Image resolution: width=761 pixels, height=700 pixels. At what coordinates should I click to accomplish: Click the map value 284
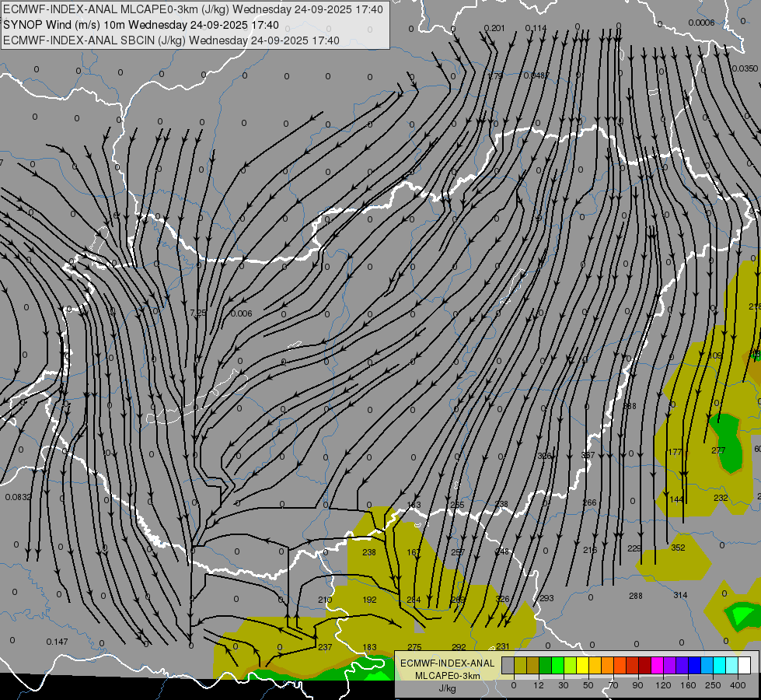[x=414, y=600]
